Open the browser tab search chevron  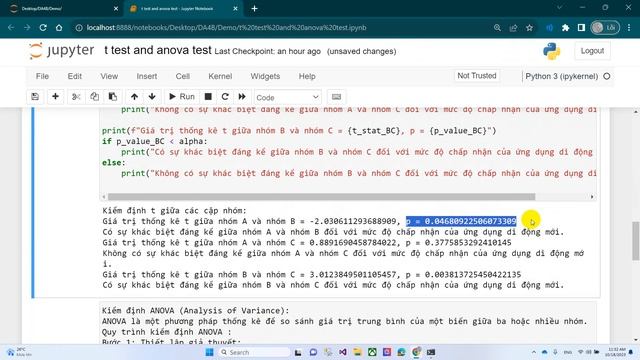tap(560, 7)
